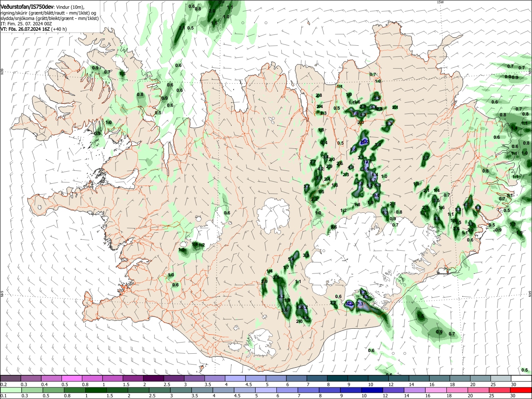Click the 15W longitude label

440,2
